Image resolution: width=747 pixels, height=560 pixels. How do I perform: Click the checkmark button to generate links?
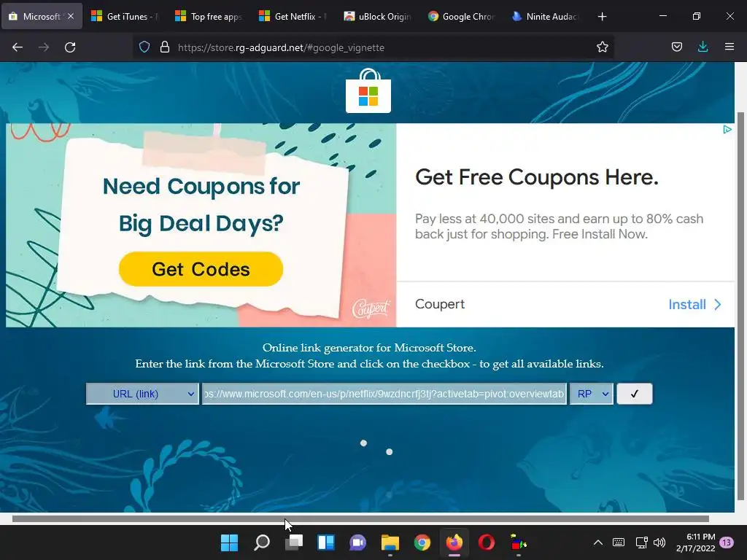634,394
